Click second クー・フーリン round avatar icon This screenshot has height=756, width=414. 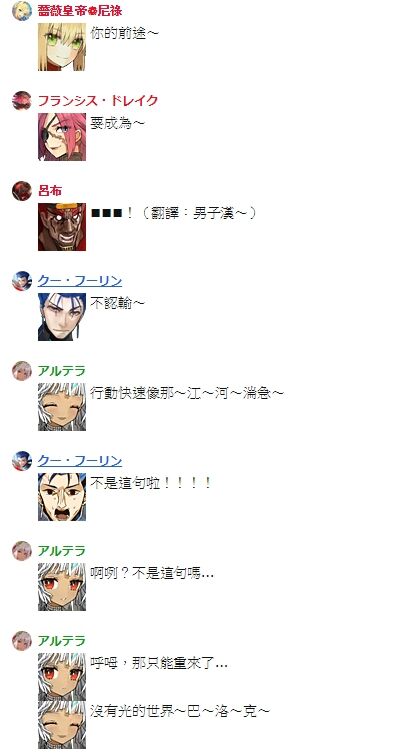coord(22,461)
